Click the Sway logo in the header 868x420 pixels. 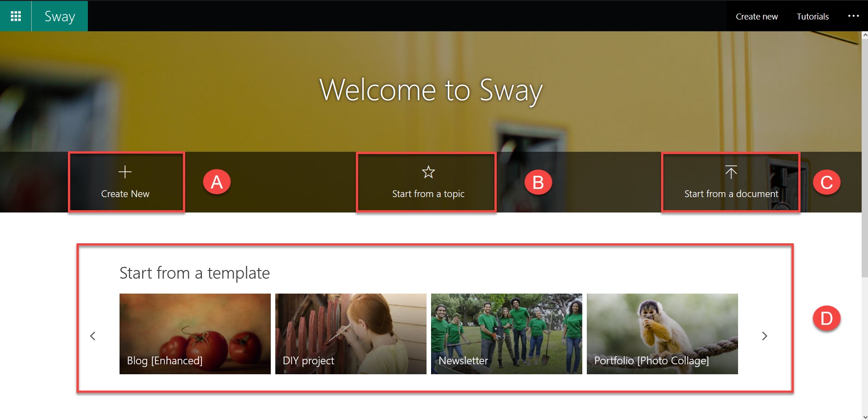coord(60,16)
